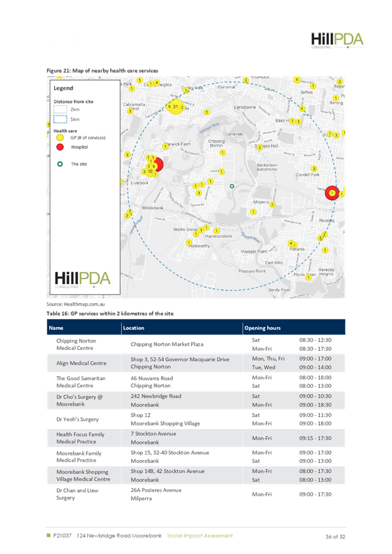Click the '08:30 - 12:30' opening hours value
Screen dimensions: 392x554
315,340
